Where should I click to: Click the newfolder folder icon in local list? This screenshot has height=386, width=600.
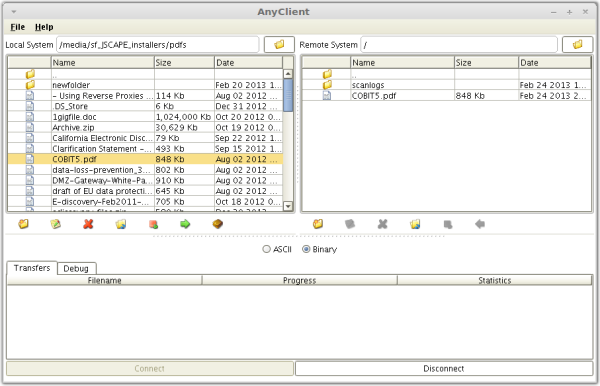tap(30, 85)
